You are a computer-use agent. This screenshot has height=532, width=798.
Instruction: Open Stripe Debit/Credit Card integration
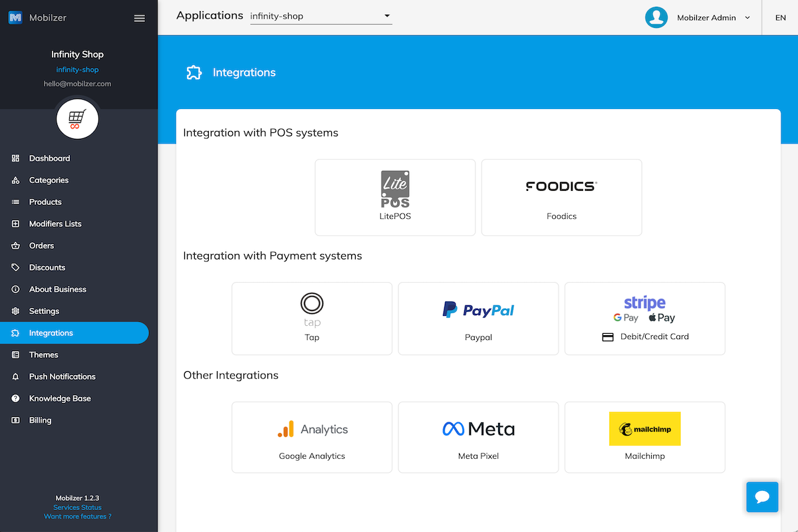(x=644, y=319)
